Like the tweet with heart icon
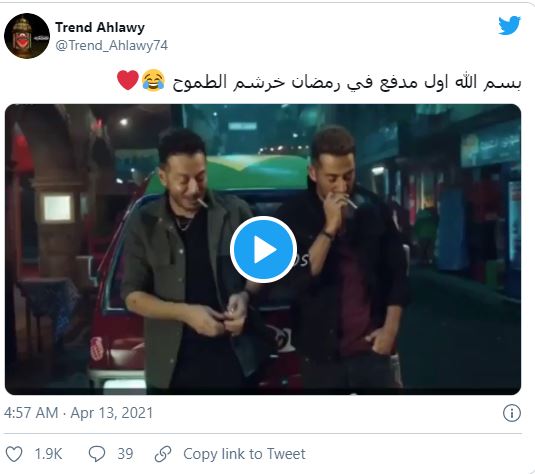The image size is (535, 474). 14,454
